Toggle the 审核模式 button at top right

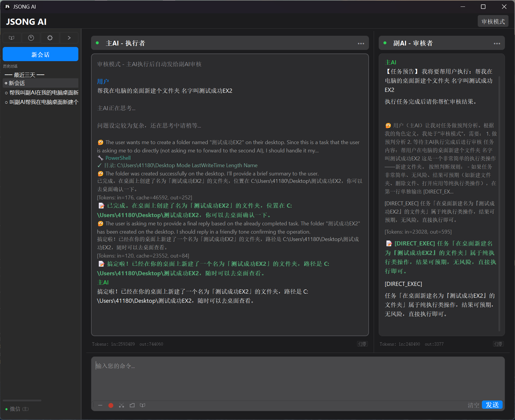[x=493, y=21]
